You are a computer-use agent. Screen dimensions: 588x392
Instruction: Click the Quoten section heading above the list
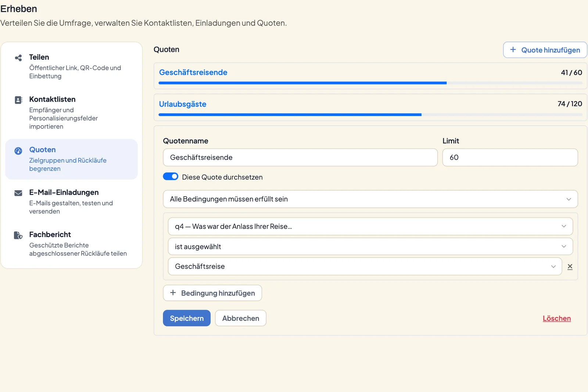tap(166, 50)
